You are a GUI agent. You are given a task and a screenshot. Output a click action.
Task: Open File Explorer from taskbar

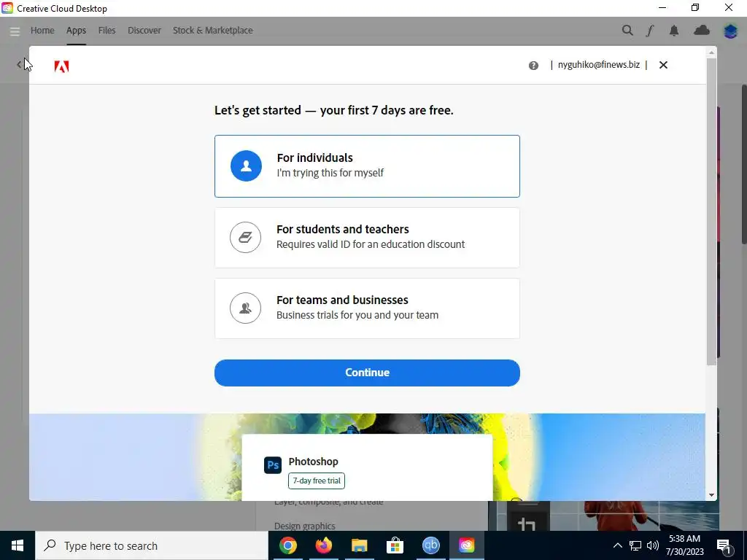(360, 545)
